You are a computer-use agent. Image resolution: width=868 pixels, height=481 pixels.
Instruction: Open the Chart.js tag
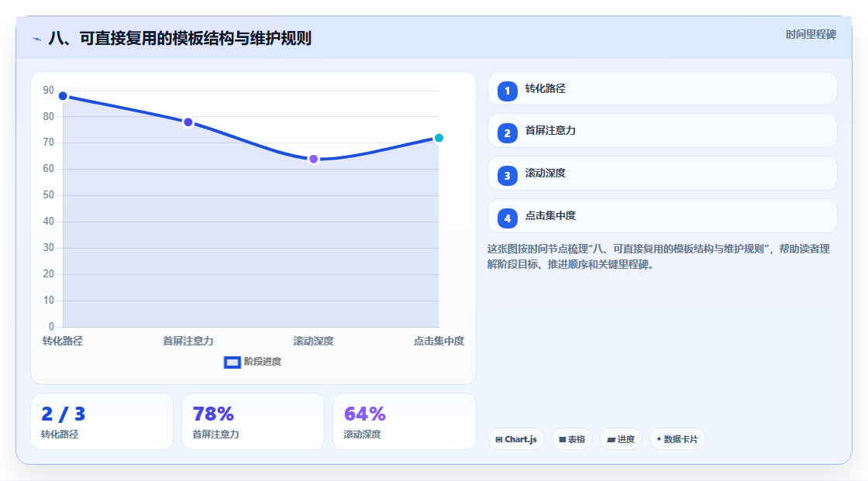coord(516,439)
